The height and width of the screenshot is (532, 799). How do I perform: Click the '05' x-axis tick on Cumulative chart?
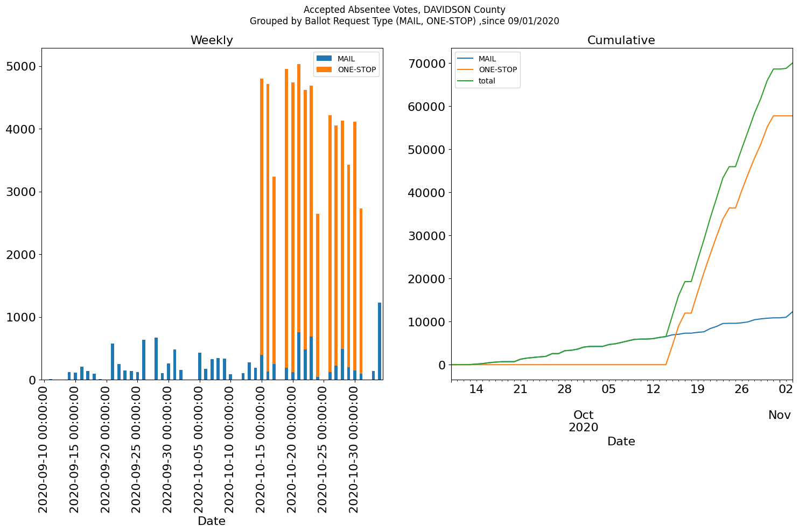coord(609,389)
